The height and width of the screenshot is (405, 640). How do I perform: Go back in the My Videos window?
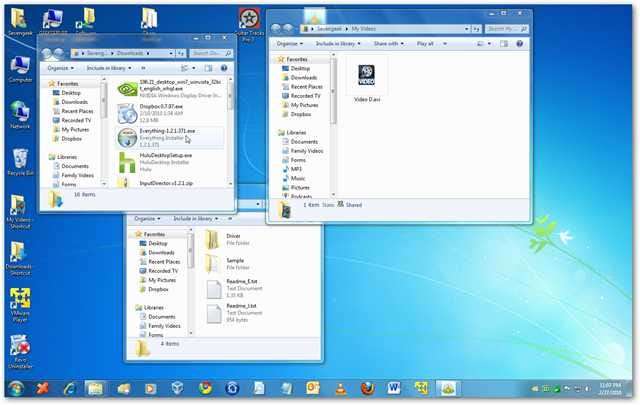tap(276, 29)
